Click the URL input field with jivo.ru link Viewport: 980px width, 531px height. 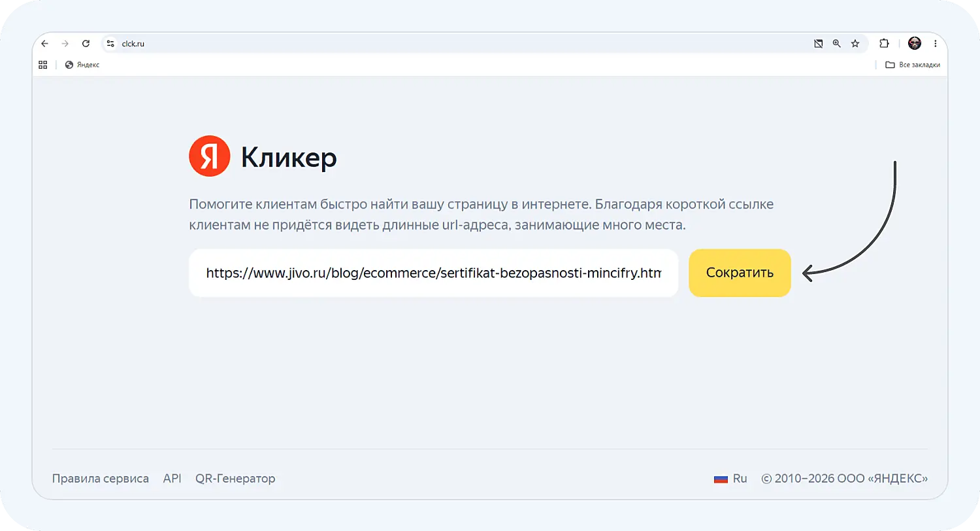click(x=434, y=273)
